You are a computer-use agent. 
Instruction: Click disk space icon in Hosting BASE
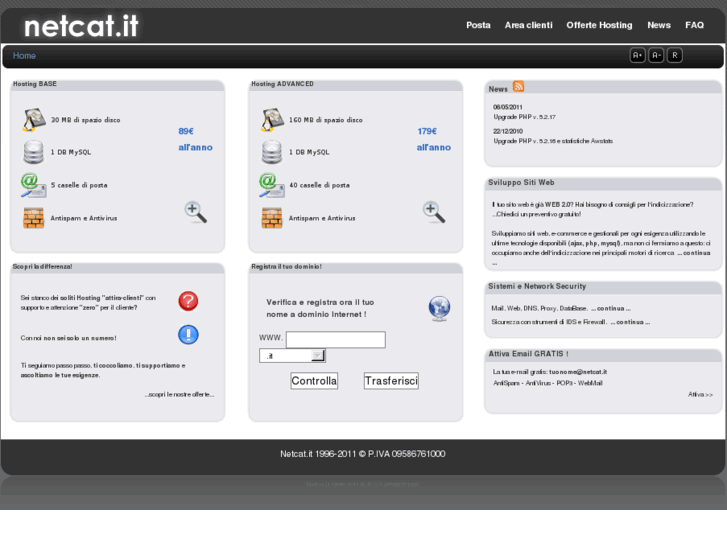coord(34,120)
